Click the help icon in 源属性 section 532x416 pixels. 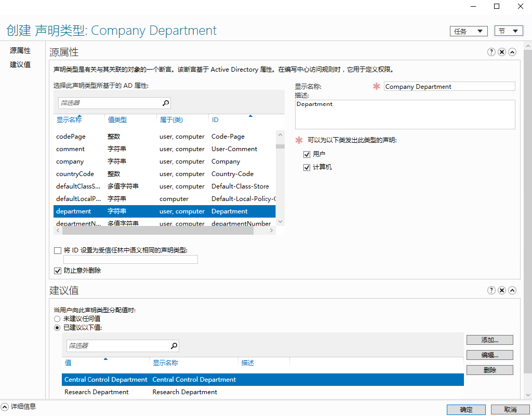[491, 52]
